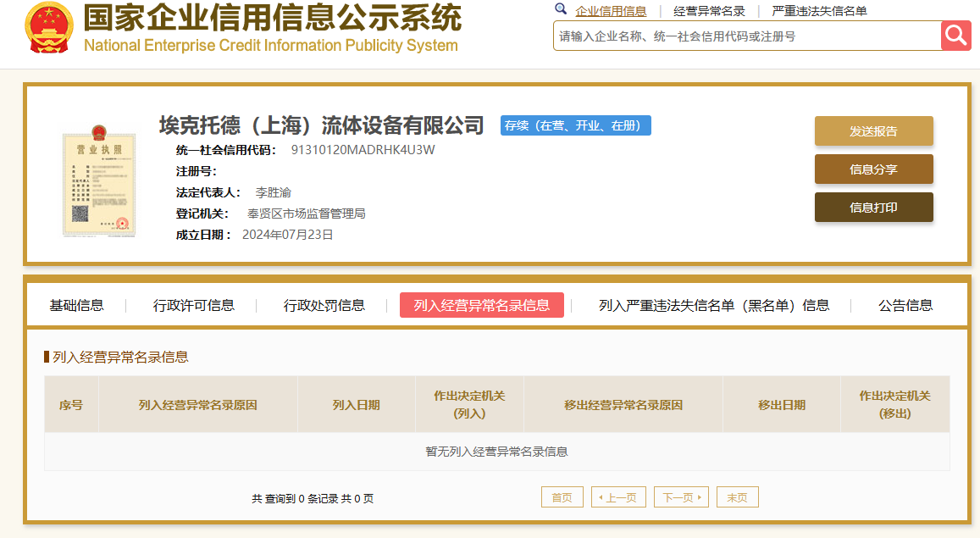
Task: Click the 发送报告 button
Action: pyautogui.click(x=874, y=131)
